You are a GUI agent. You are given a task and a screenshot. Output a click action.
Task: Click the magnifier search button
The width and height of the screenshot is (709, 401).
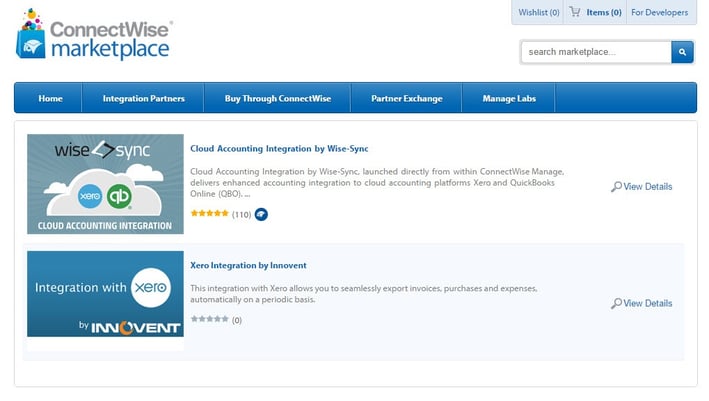coord(682,52)
